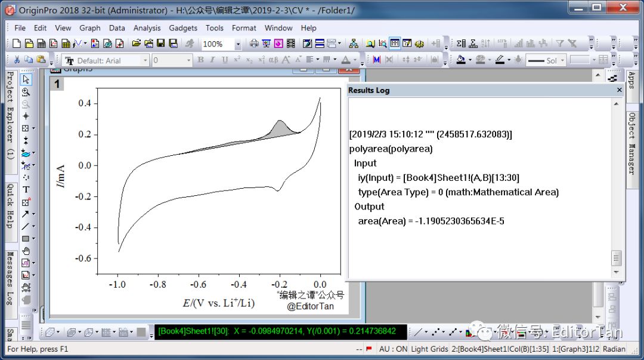Create a new project with toolbar icon
Screen dimensions: 644x360
[17, 44]
